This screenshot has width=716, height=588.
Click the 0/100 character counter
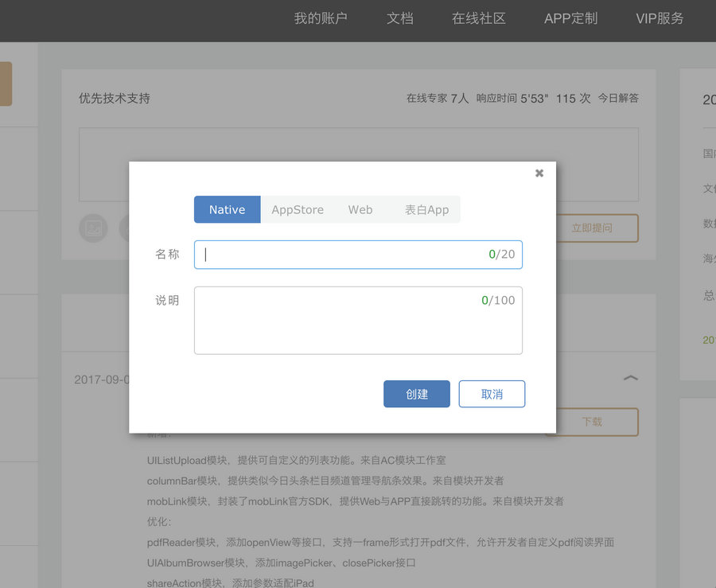pyautogui.click(x=498, y=301)
